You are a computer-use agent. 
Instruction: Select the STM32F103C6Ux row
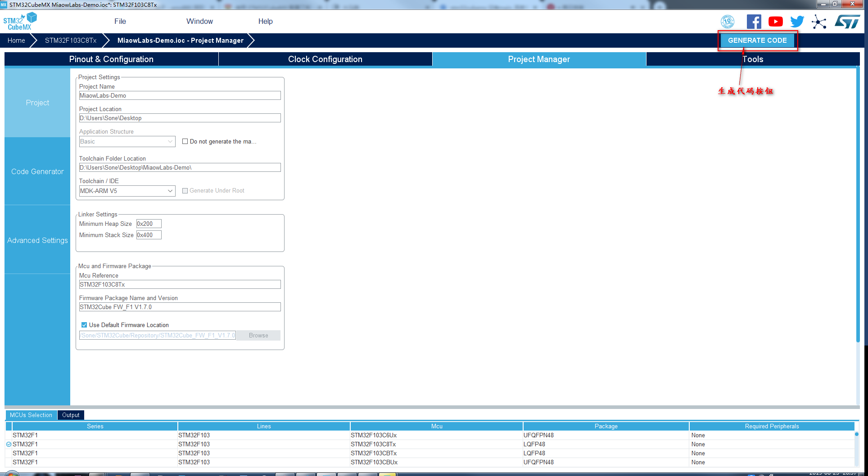point(430,435)
